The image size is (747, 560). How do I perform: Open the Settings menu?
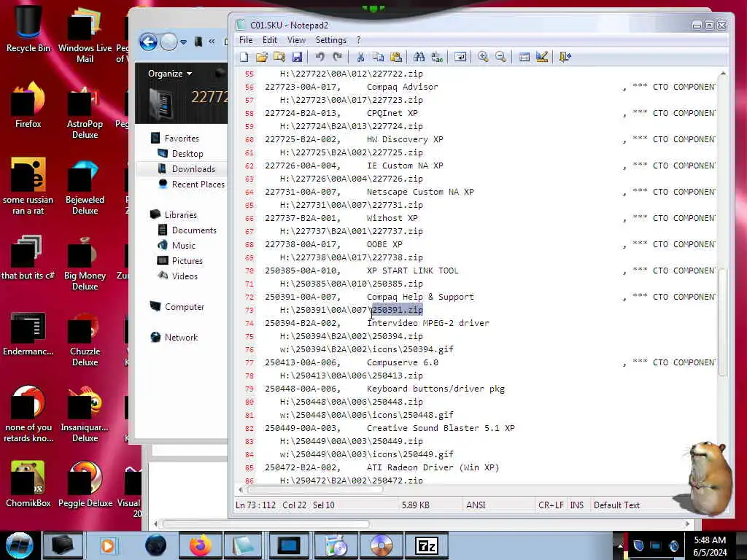pyautogui.click(x=331, y=40)
